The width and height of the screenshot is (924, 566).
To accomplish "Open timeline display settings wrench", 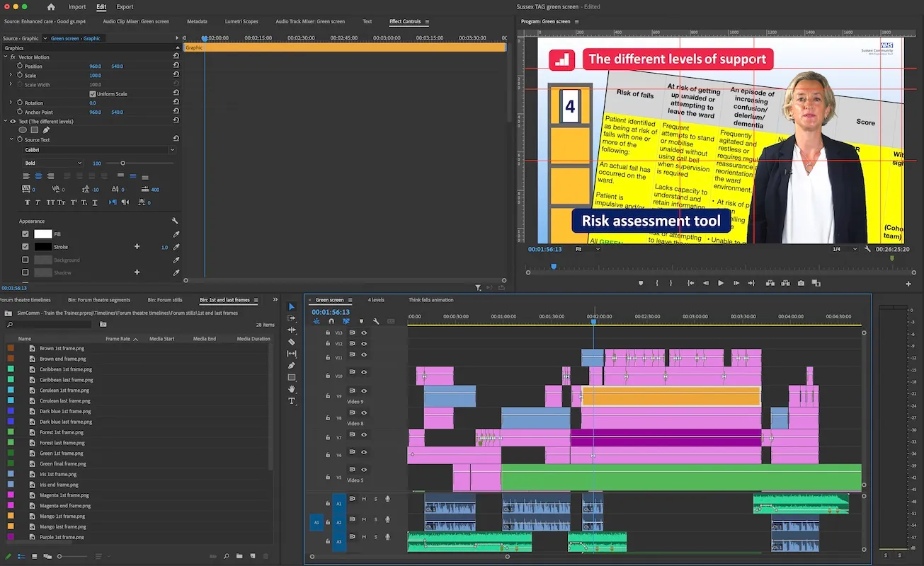I will pyautogui.click(x=376, y=321).
